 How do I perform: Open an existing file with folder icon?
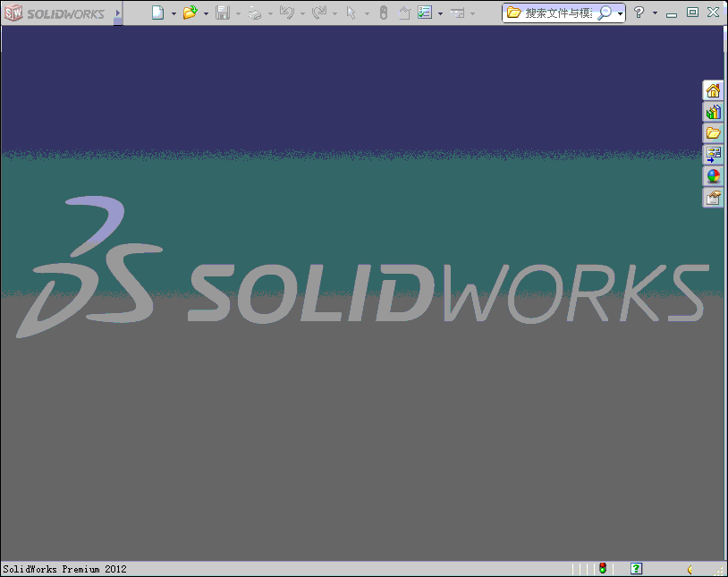tap(190, 13)
